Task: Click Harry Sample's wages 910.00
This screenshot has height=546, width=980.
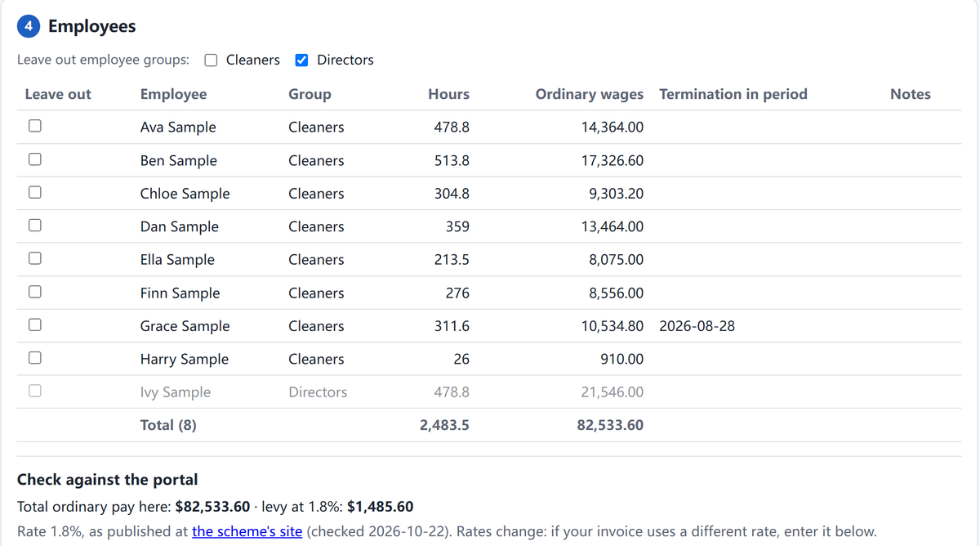Action: [x=622, y=359]
